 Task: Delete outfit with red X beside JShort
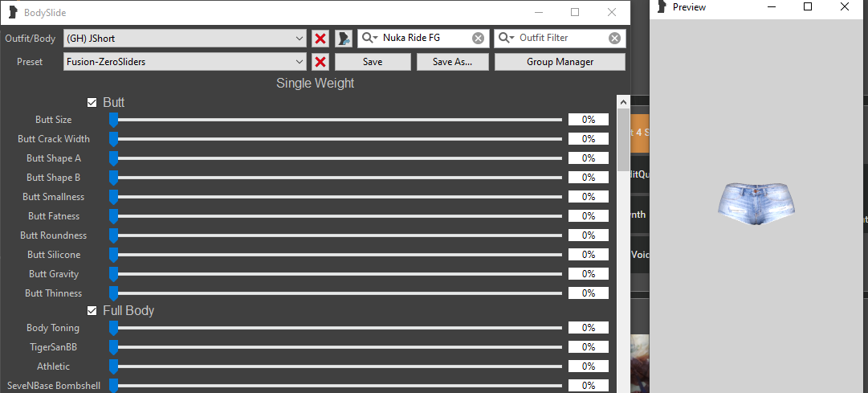(320, 39)
